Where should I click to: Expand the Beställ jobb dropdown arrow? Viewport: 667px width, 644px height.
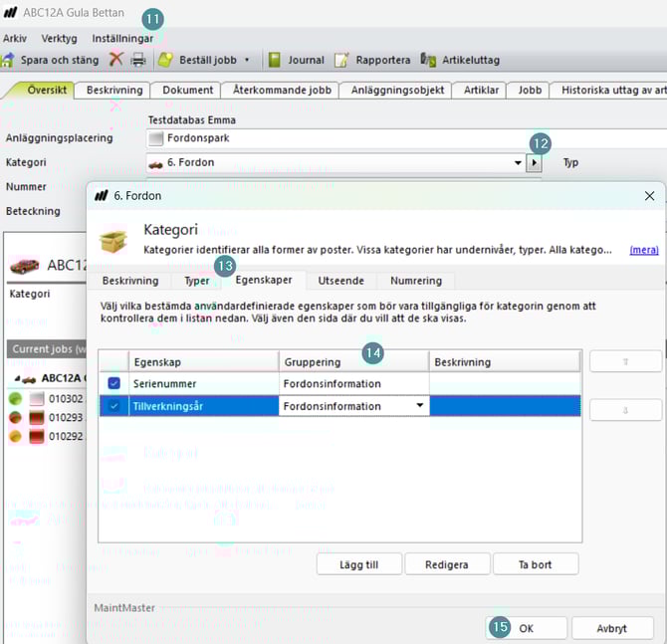tap(247, 60)
